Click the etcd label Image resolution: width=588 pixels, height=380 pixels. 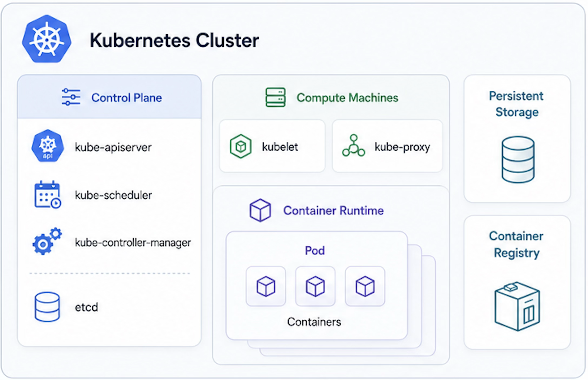click(x=87, y=307)
